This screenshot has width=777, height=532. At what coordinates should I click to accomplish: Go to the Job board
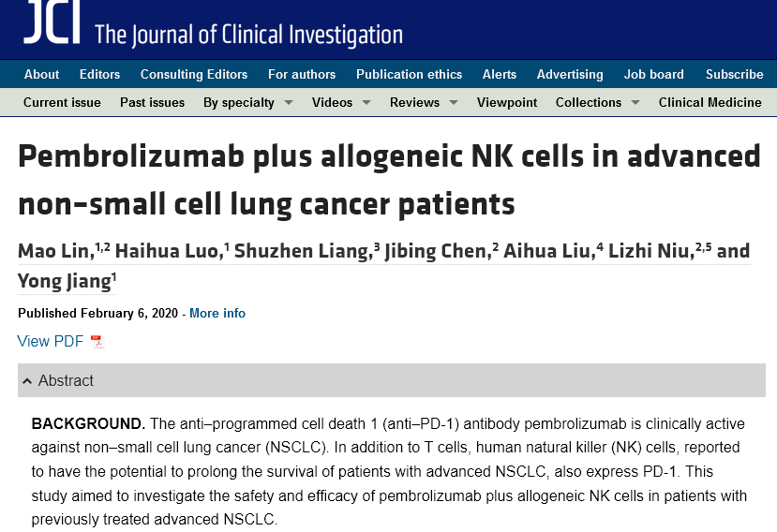[x=653, y=74]
